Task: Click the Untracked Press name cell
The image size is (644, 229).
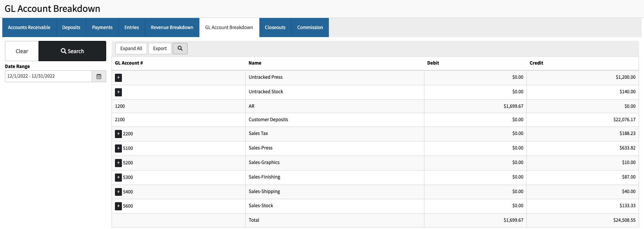Action: pyautogui.click(x=335, y=78)
